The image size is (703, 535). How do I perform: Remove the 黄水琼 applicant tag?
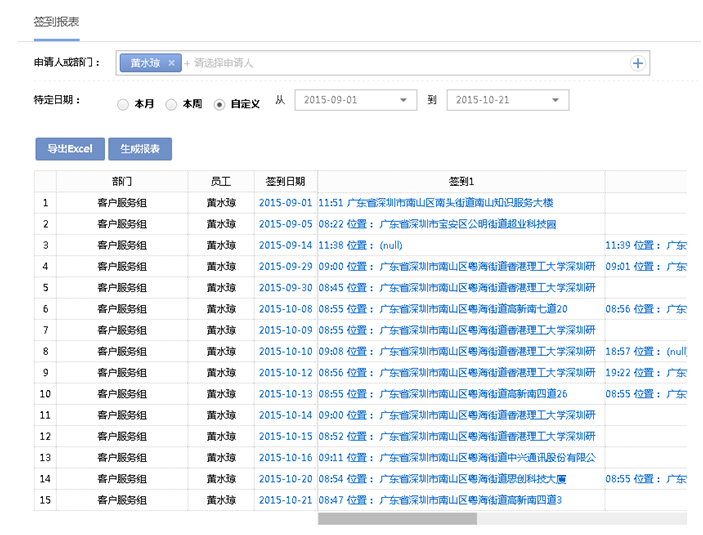[x=171, y=63]
